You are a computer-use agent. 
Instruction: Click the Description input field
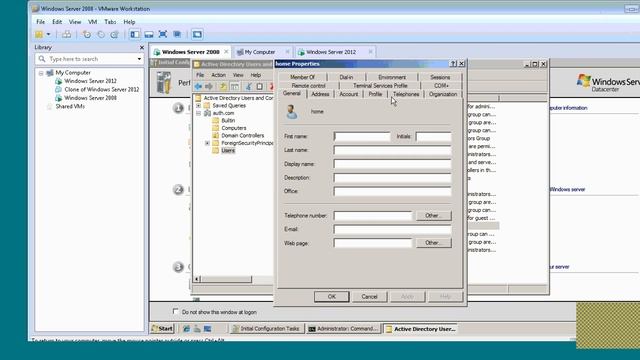(x=392, y=178)
